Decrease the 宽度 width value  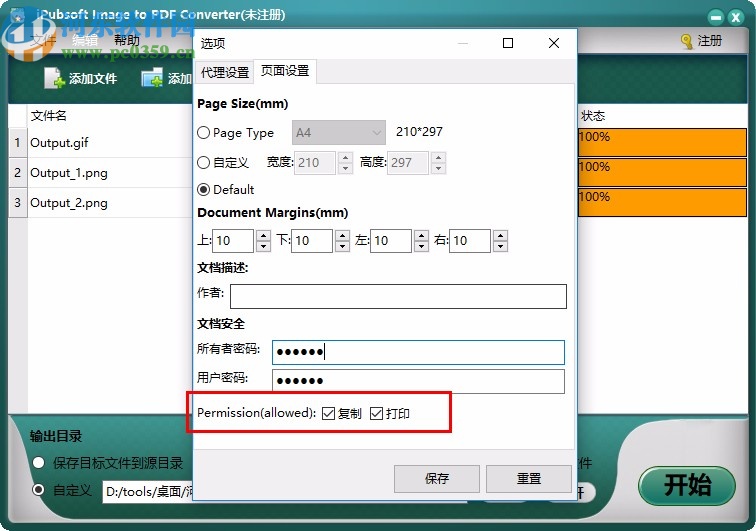(345, 168)
